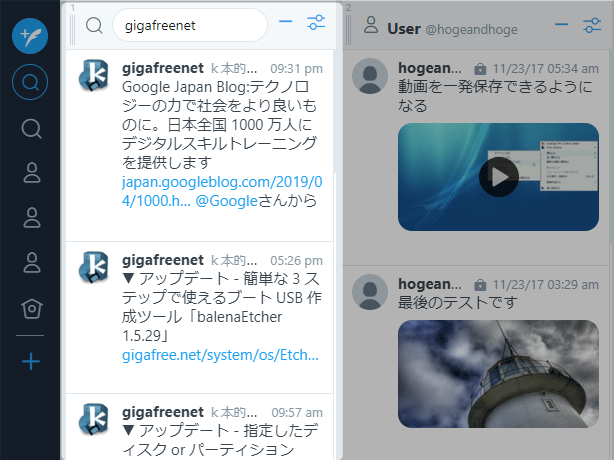614x460 pixels.
Task: Open the @Google mention link
Action: coord(226,201)
